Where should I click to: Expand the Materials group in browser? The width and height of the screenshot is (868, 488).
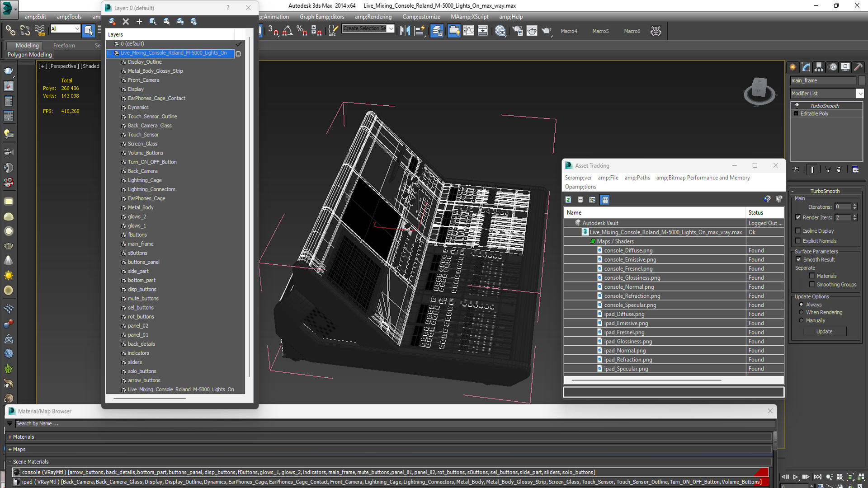pos(10,437)
